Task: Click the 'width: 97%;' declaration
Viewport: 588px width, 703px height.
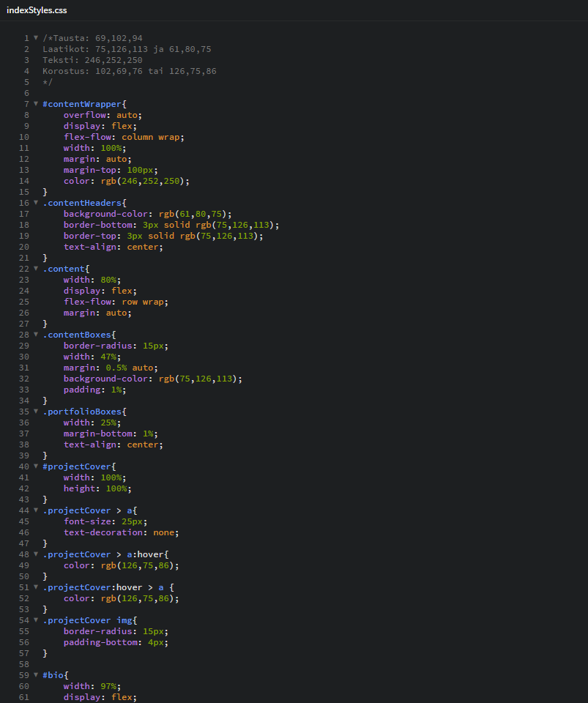Action: (92, 686)
